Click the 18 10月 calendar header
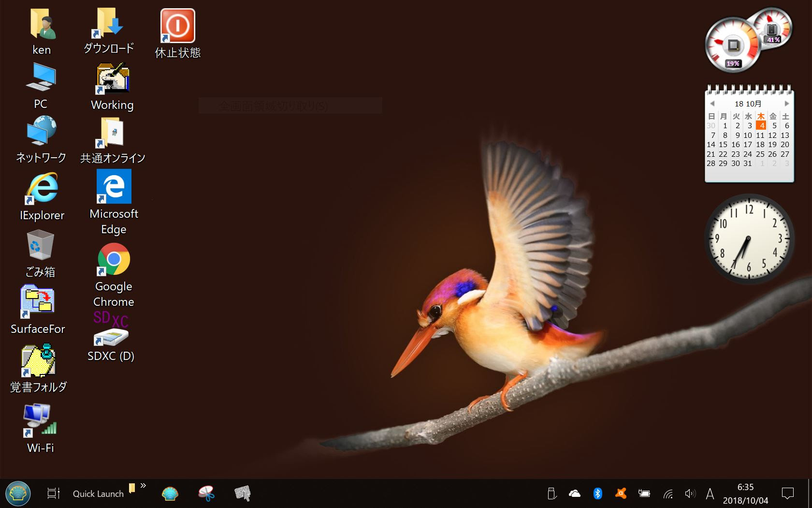Image resolution: width=812 pixels, height=508 pixels. coord(748,104)
